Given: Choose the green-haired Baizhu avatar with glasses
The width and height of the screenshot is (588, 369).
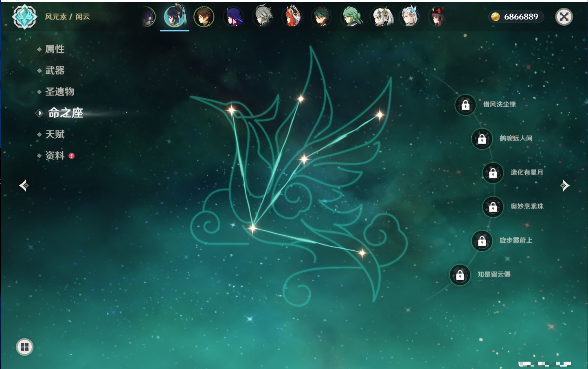Looking at the screenshot, I should click(351, 17).
